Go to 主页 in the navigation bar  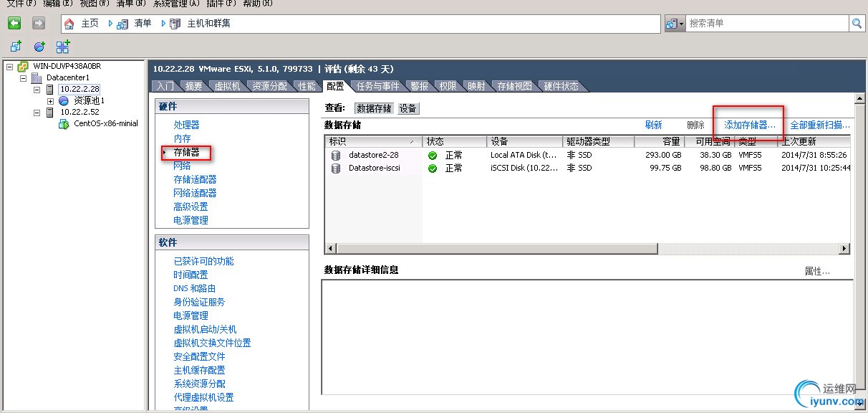tap(90, 24)
